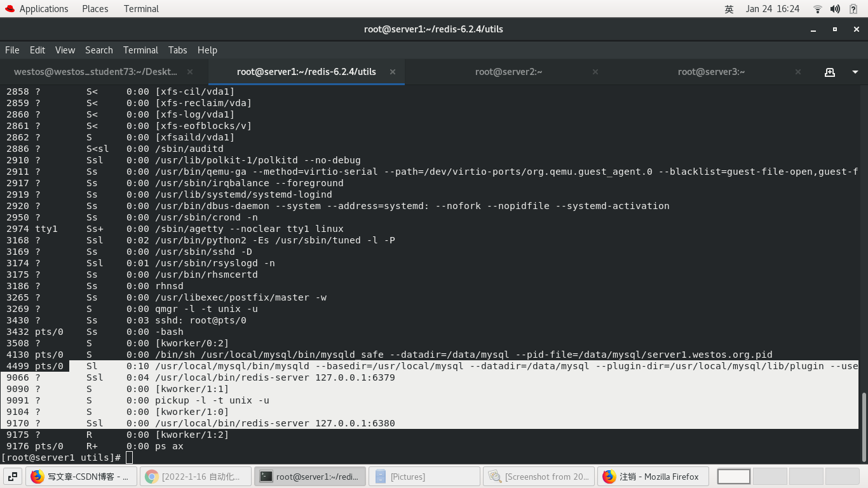Click the Wi-Fi network status icon
The height and width of the screenshot is (488, 868).
click(818, 9)
